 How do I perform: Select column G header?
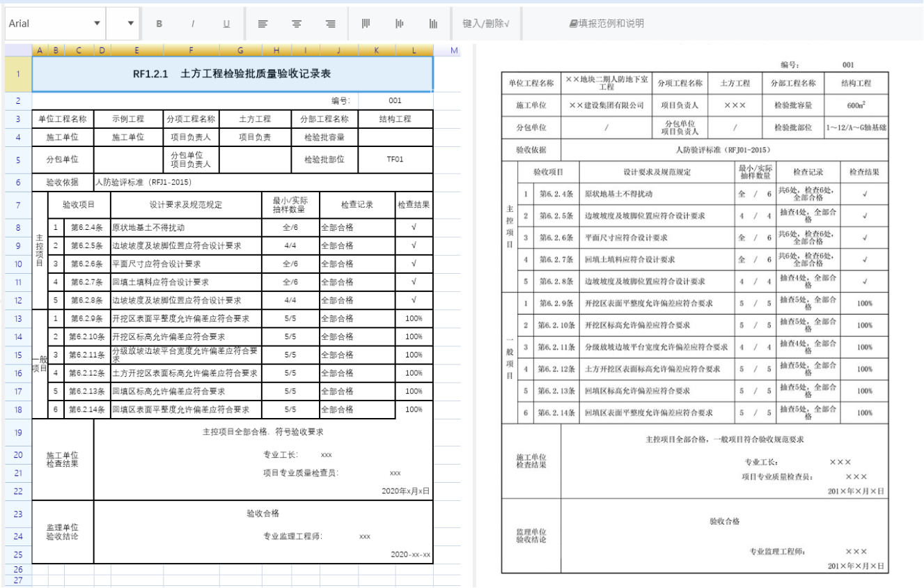[x=240, y=51]
